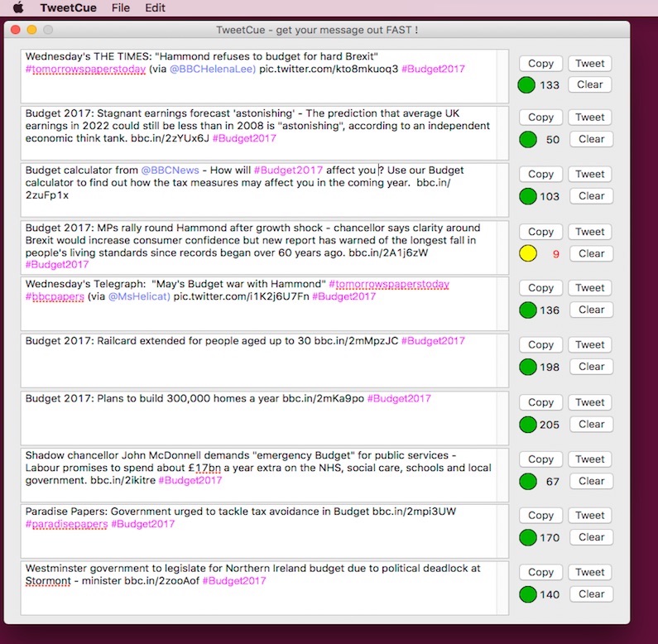The image size is (658, 644).
Task: Clear the Budget calculator tweet
Action: tap(591, 196)
